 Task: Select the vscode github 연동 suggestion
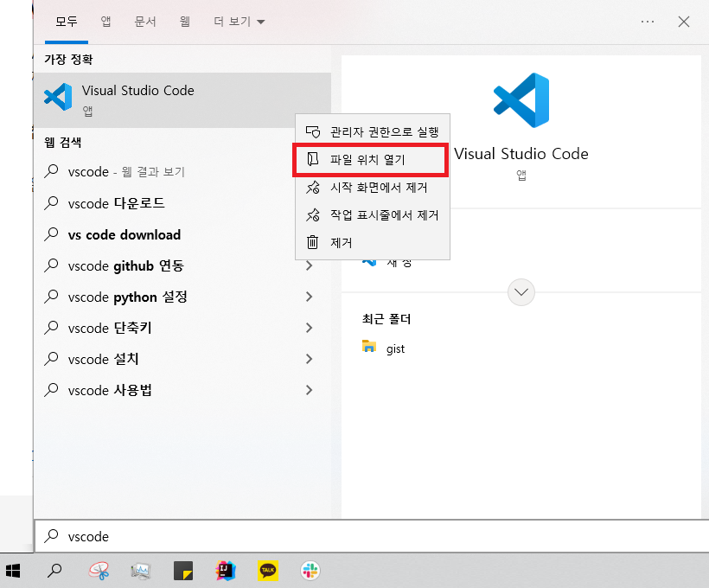click(182, 265)
